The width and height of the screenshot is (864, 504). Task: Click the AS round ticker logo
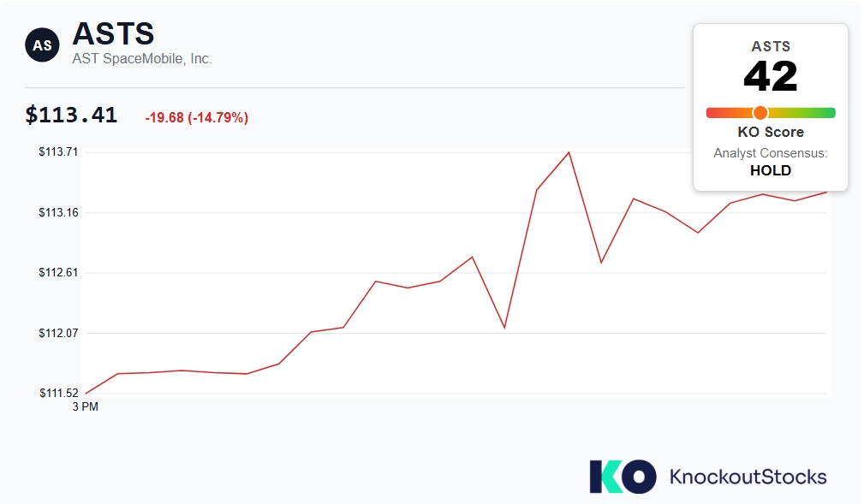click(x=42, y=45)
